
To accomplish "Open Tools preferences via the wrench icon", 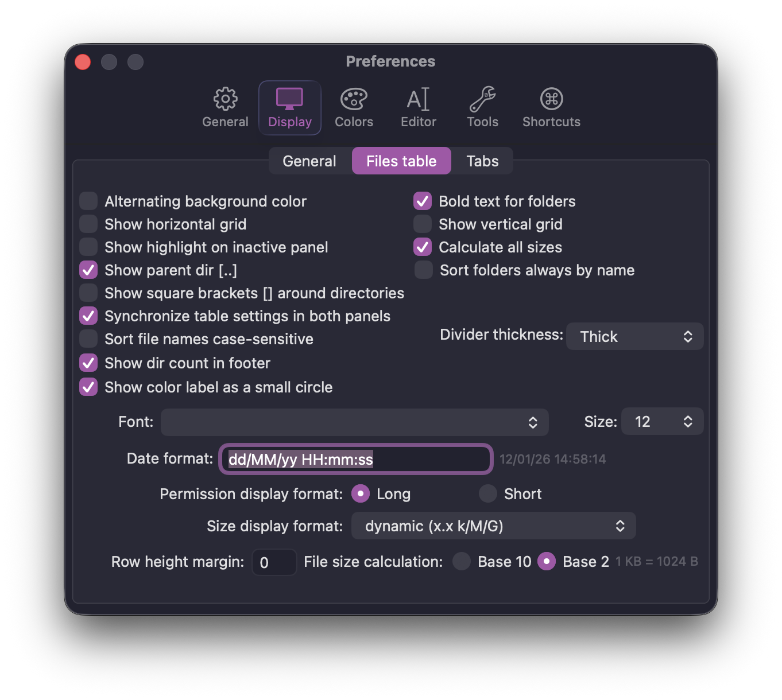I will tap(482, 107).
